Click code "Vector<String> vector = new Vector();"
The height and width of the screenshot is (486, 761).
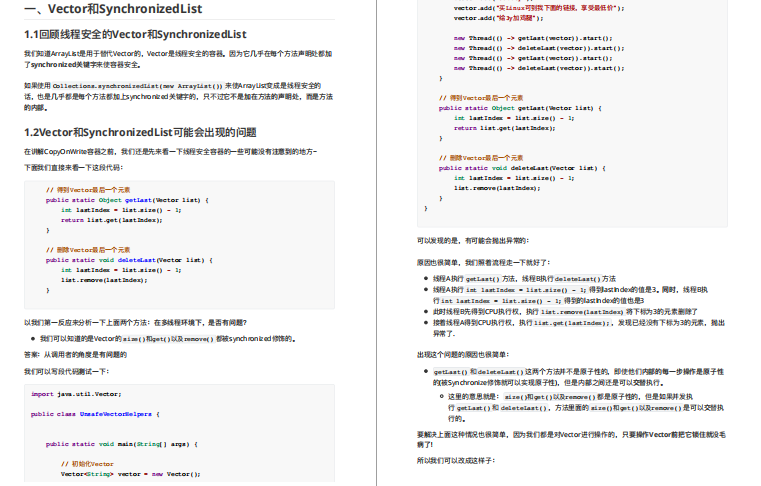(131, 474)
